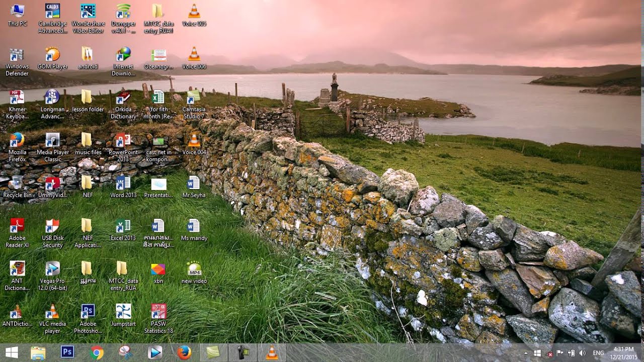Viewport: 644px width, 362px height.
Task: Open PowerPoint 2013 shortcut
Action: click(123, 147)
